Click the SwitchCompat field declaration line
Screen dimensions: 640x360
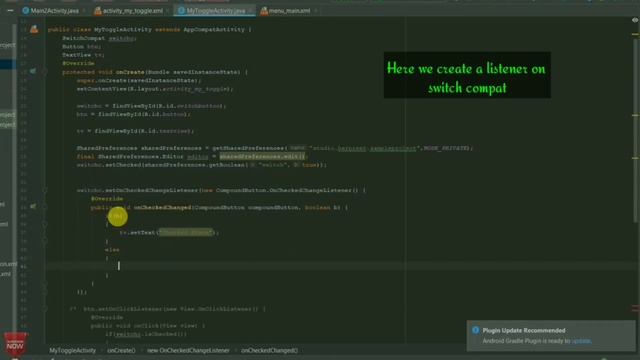[x=99, y=38]
